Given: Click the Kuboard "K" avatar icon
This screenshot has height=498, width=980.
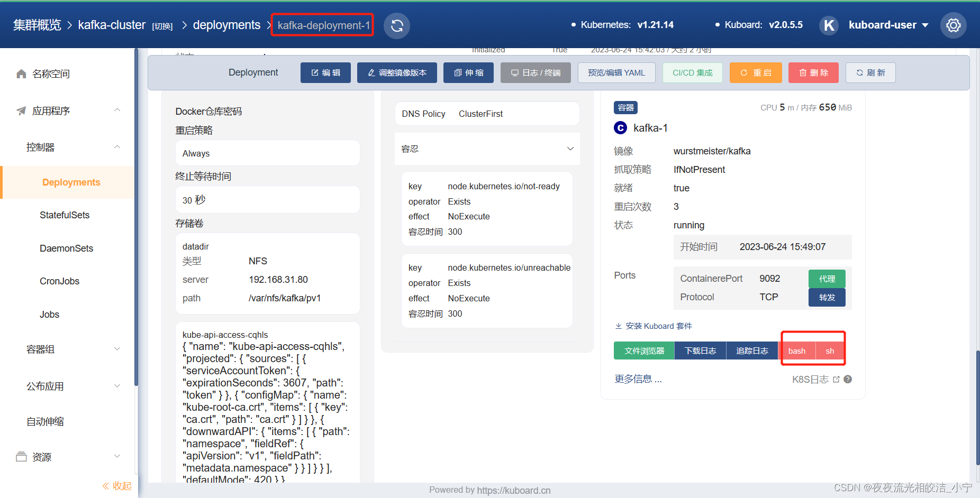Looking at the screenshot, I should click(829, 25).
